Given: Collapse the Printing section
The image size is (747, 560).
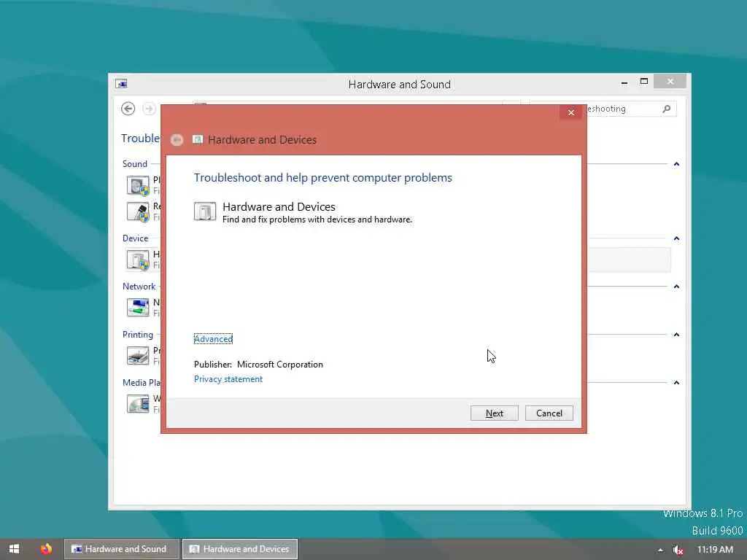Looking at the screenshot, I should (676, 335).
